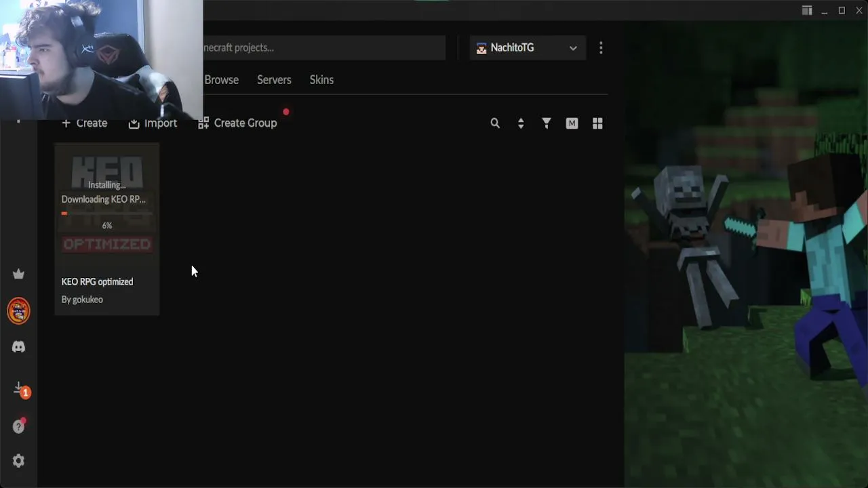Switch to the Servers tab
This screenshot has height=488, width=868.
274,80
